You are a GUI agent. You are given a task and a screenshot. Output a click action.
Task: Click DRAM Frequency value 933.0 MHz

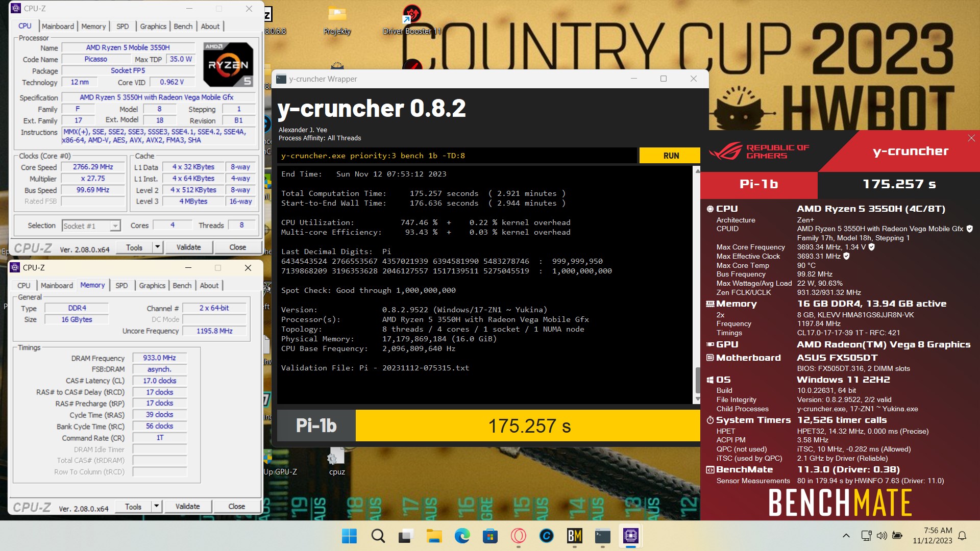point(159,358)
